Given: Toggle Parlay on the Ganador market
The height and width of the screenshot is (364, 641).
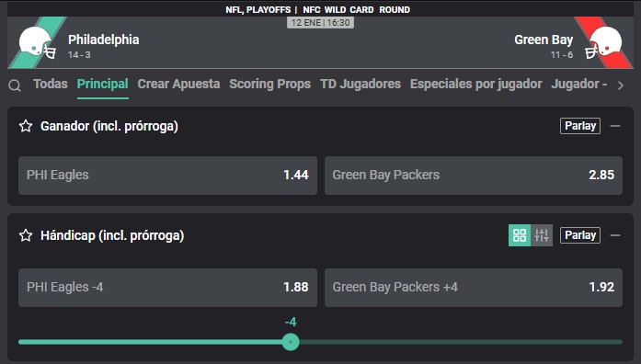Looking at the screenshot, I should click(580, 126).
